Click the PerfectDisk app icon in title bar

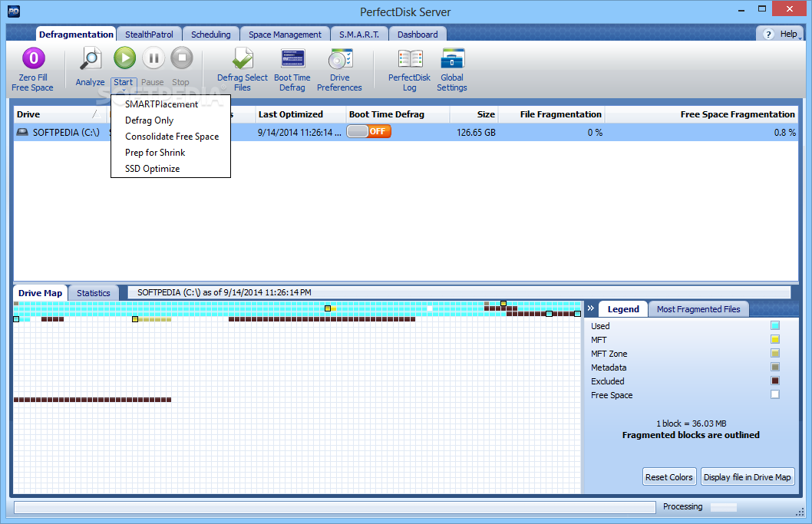14,12
